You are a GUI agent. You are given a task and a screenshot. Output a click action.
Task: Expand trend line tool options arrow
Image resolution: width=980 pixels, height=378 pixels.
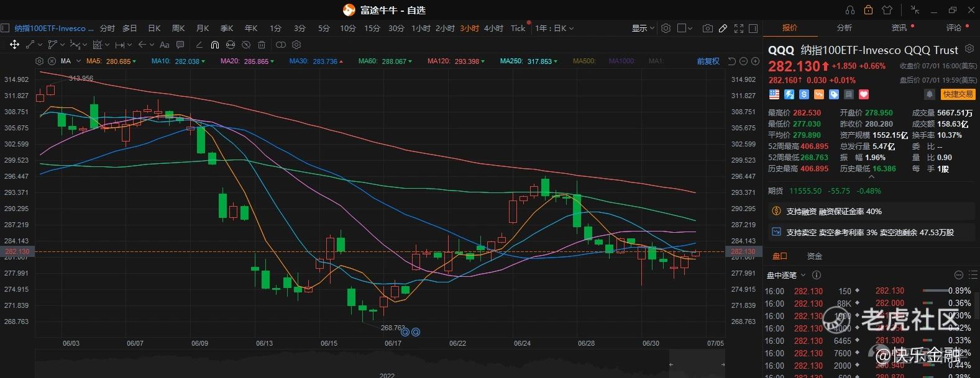click(40, 45)
